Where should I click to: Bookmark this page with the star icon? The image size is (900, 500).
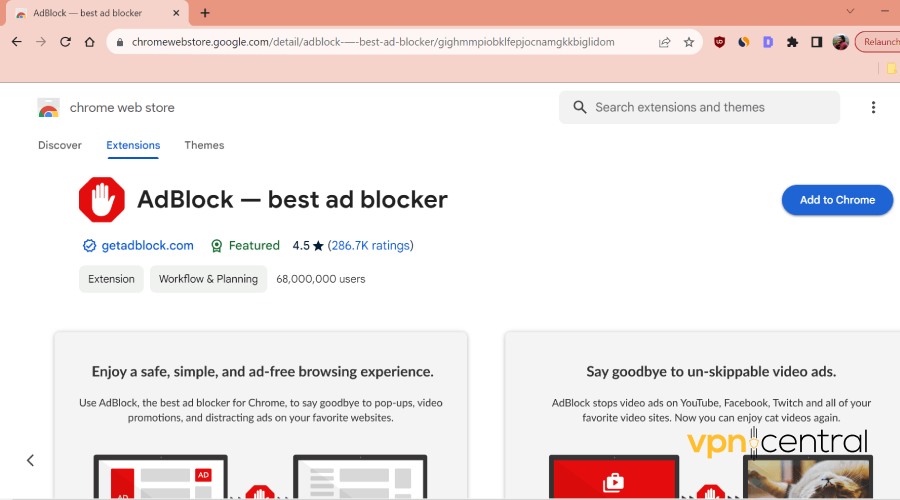click(689, 42)
